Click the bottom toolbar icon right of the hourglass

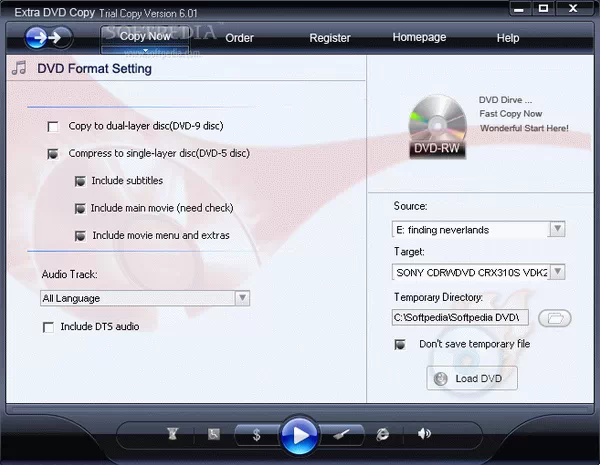214,434
